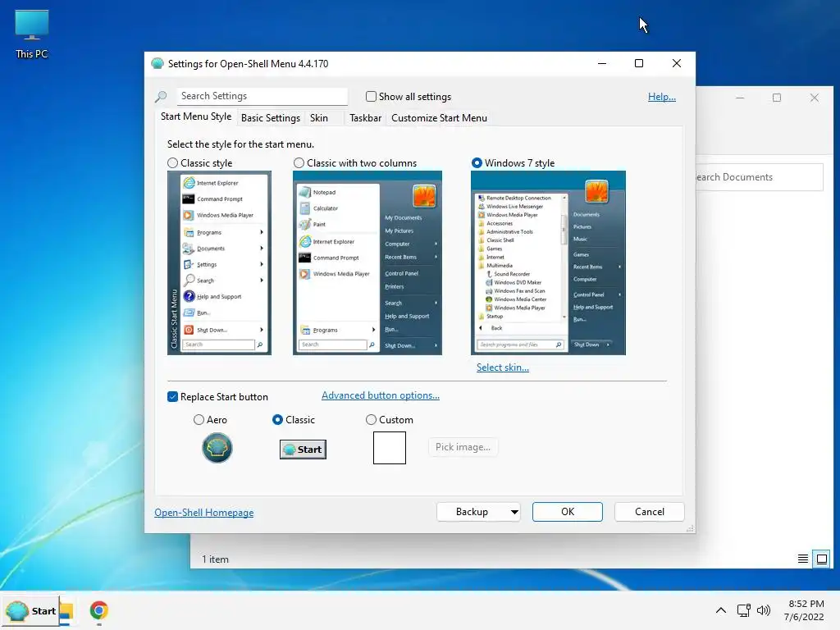Click 'Select the style for the start menu.' text
The height and width of the screenshot is (630, 840).
(x=240, y=144)
